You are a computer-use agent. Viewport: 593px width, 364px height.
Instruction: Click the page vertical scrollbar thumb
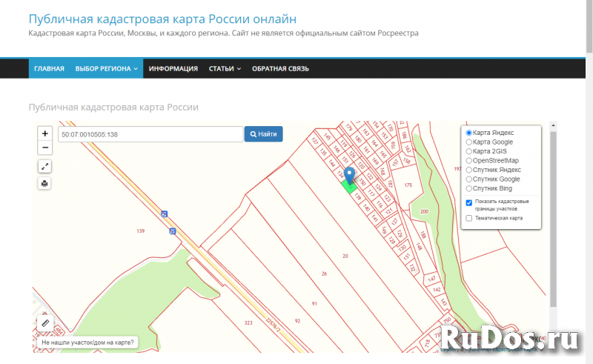[x=589, y=27]
